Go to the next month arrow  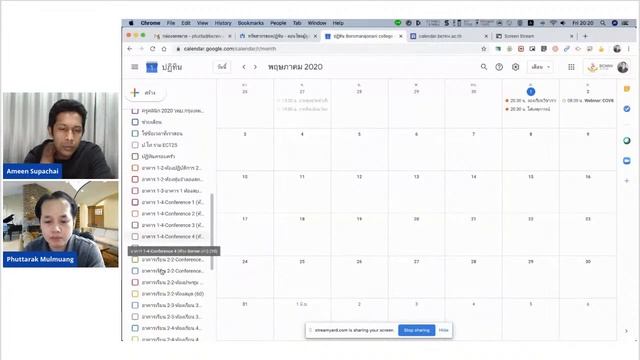pos(256,67)
